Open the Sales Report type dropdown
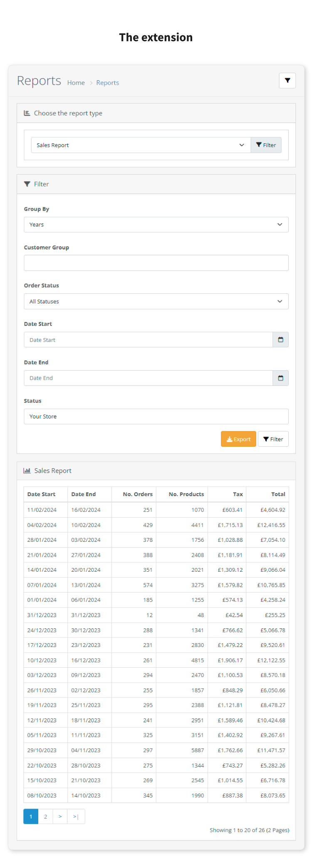This screenshot has width=312, height=868. pos(141,145)
